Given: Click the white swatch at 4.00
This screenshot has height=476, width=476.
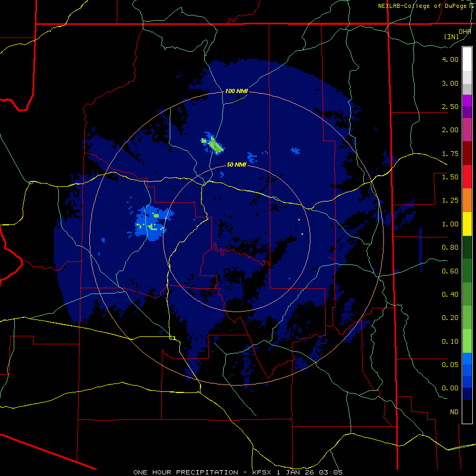Looking at the screenshot, I should [x=467, y=59].
